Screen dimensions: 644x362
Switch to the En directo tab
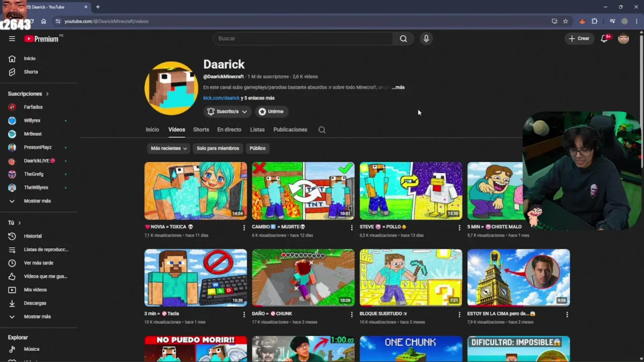point(229,130)
